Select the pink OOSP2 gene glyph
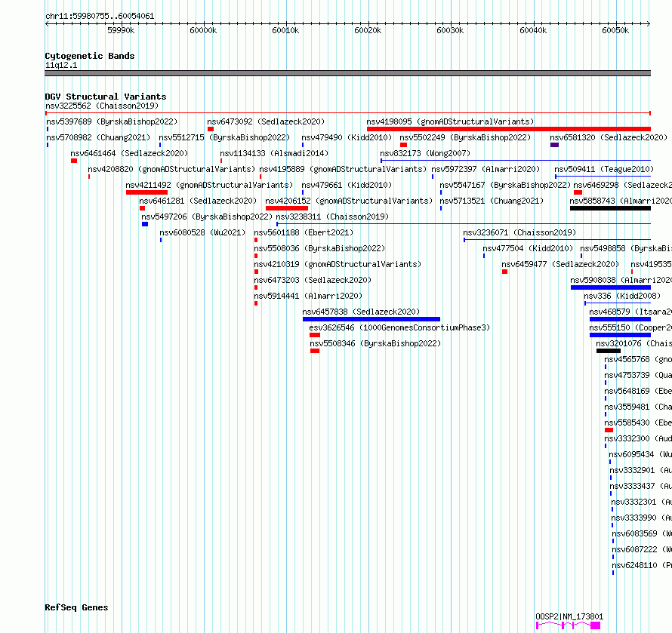The width and height of the screenshot is (672, 633). [568, 625]
